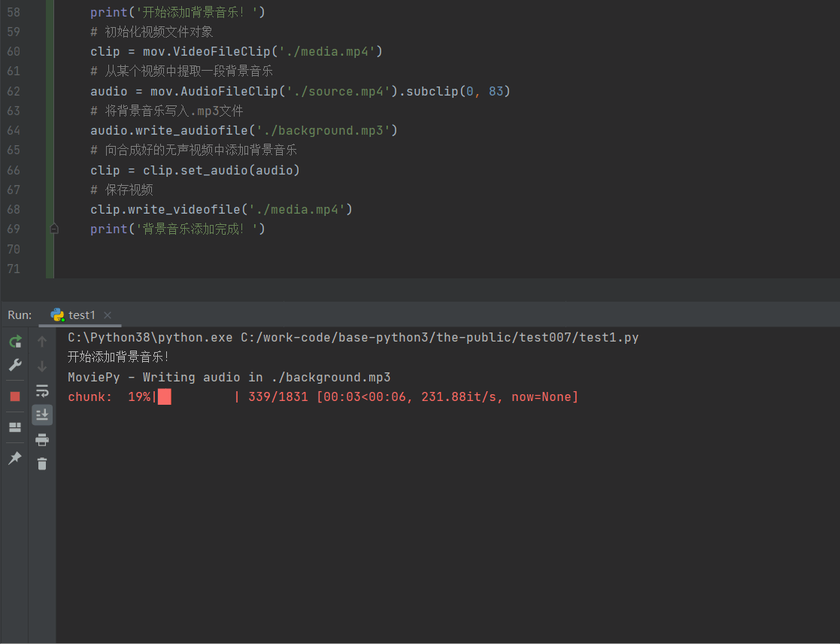Image resolution: width=840 pixels, height=644 pixels.
Task: Click write_videofile on line 68
Action: [183, 209]
